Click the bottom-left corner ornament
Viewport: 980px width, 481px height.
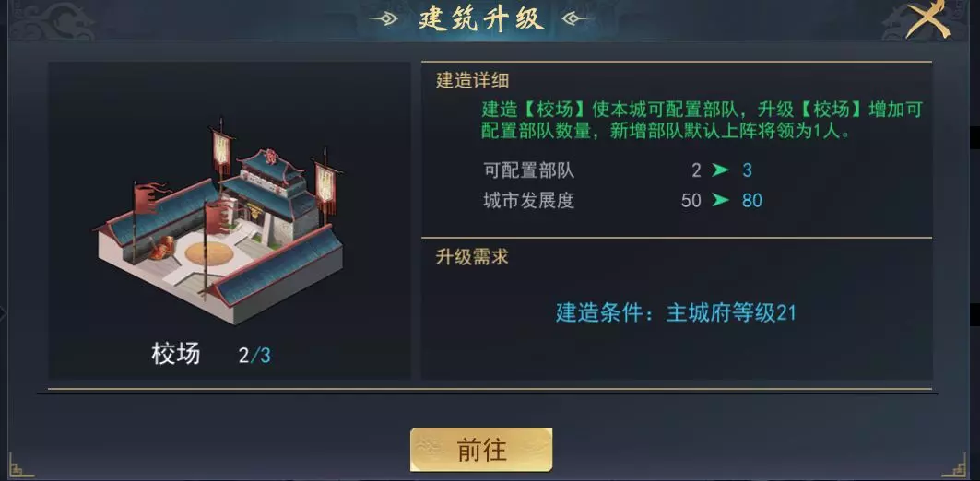pos(20,465)
